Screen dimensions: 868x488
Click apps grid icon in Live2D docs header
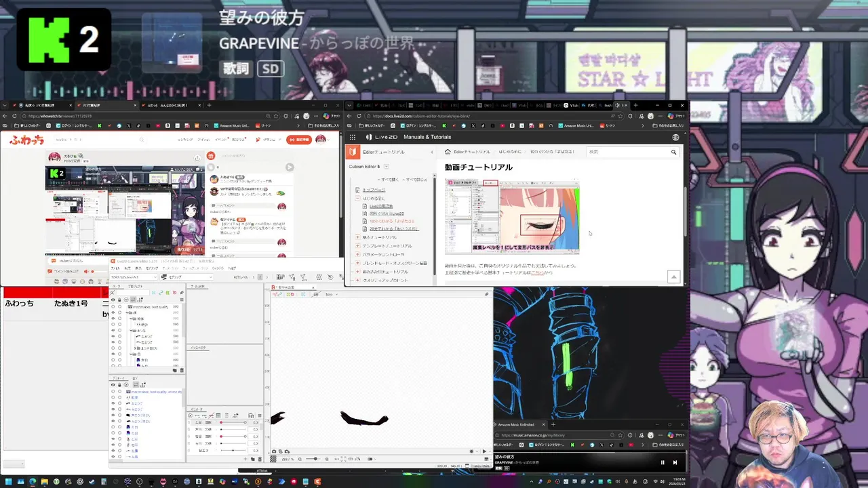353,137
